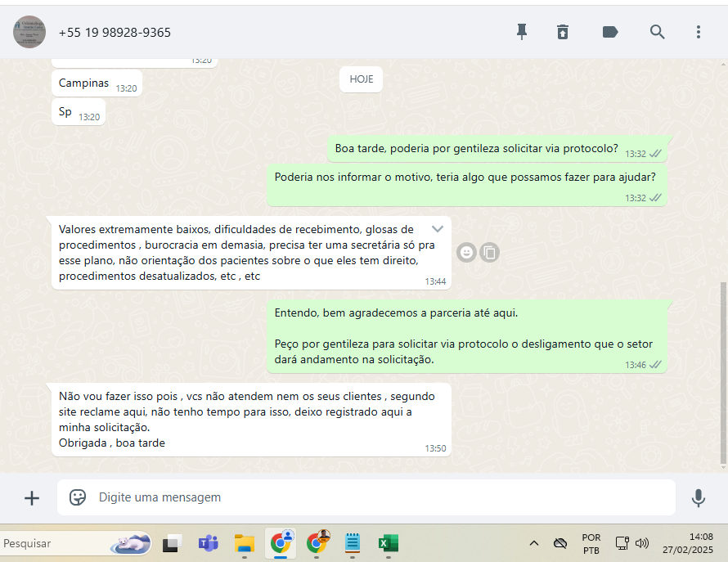Expand message options chevron on 13:44 message
Image resolution: width=728 pixels, height=562 pixels.
(x=438, y=228)
